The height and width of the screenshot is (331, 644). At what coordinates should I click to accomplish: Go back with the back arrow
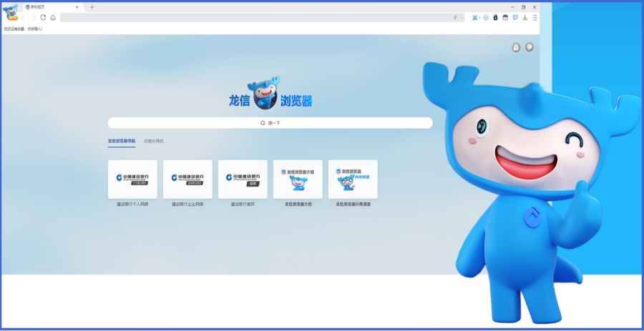(x=23, y=18)
